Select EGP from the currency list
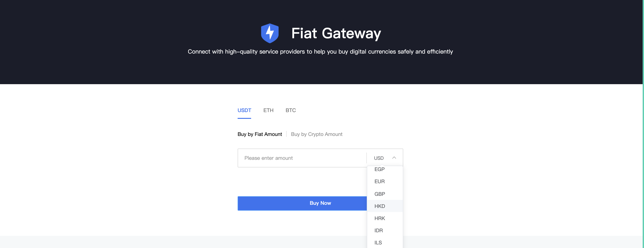Screen dimensions: 644x248 tap(379, 169)
